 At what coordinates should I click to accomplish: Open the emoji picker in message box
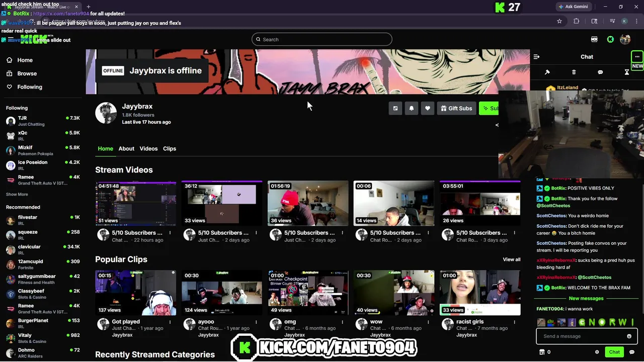coord(629,336)
